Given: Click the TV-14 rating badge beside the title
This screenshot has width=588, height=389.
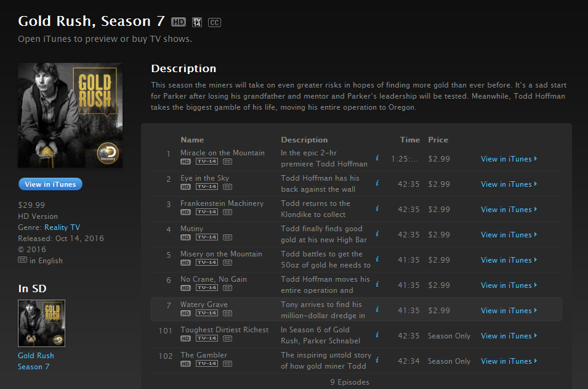Looking at the screenshot, I should [197, 22].
